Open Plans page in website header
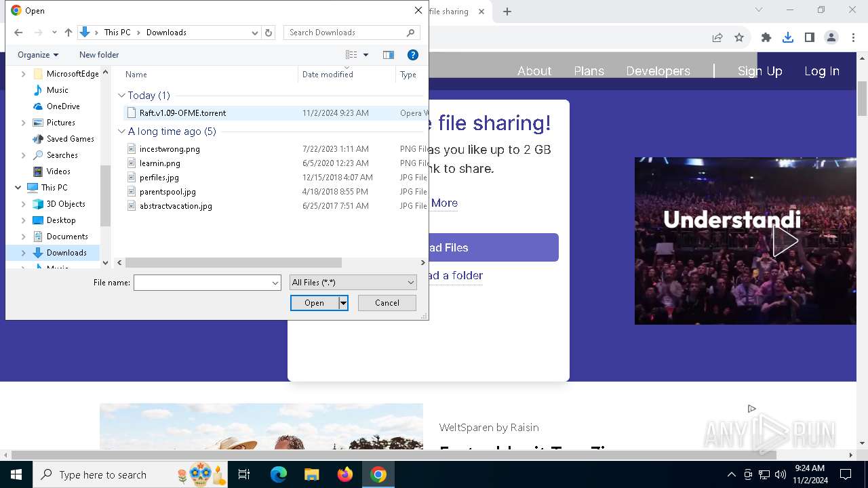This screenshot has height=488, width=868. pyautogui.click(x=589, y=71)
